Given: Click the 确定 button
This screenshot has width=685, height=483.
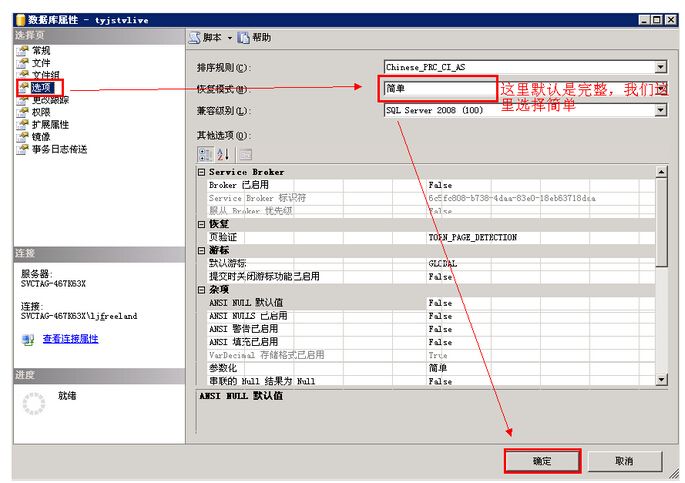Looking at the screenshot, I should (x=541, y=461).
